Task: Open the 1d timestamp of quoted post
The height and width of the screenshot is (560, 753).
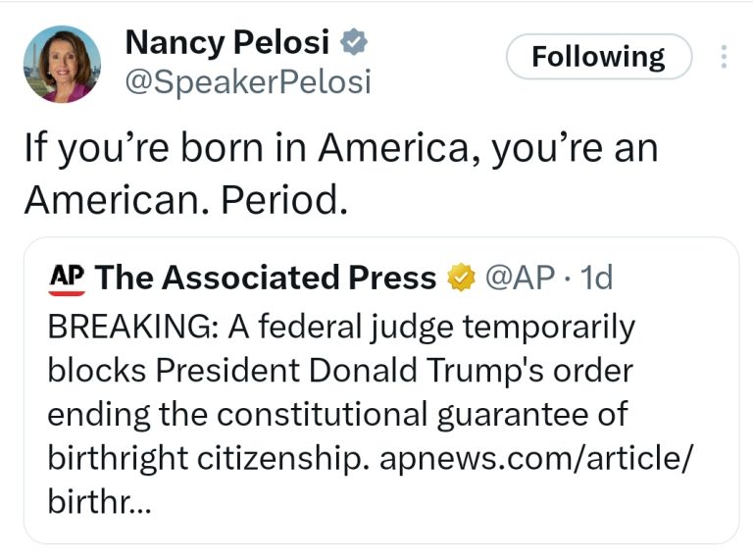Action: [596, 279]
